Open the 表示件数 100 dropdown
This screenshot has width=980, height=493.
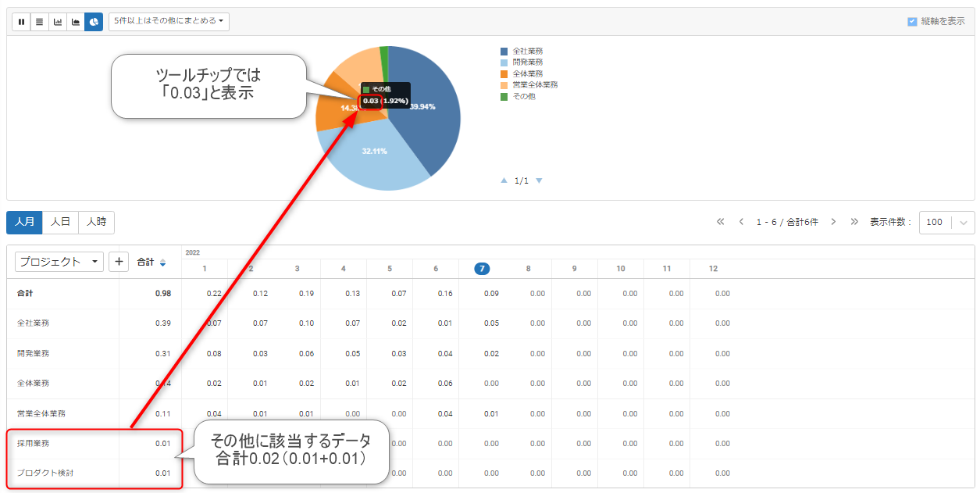point(946,222)
